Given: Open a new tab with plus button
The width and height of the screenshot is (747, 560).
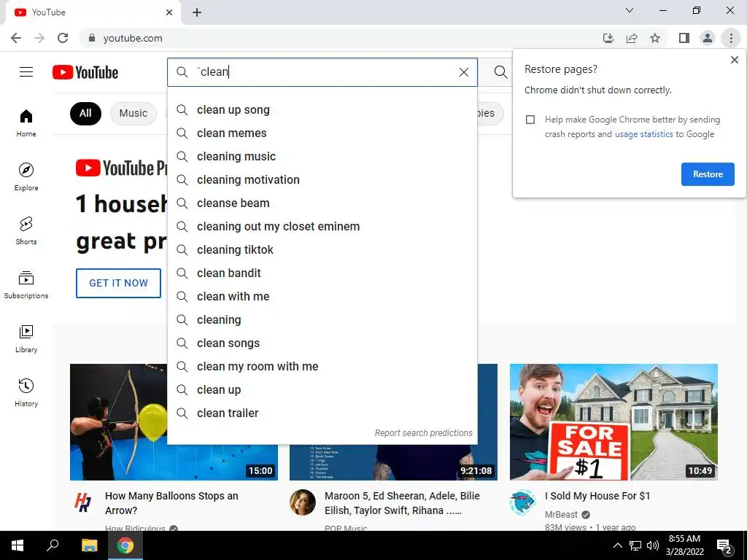Looking at the screenshot, I should tap(197, 12).
